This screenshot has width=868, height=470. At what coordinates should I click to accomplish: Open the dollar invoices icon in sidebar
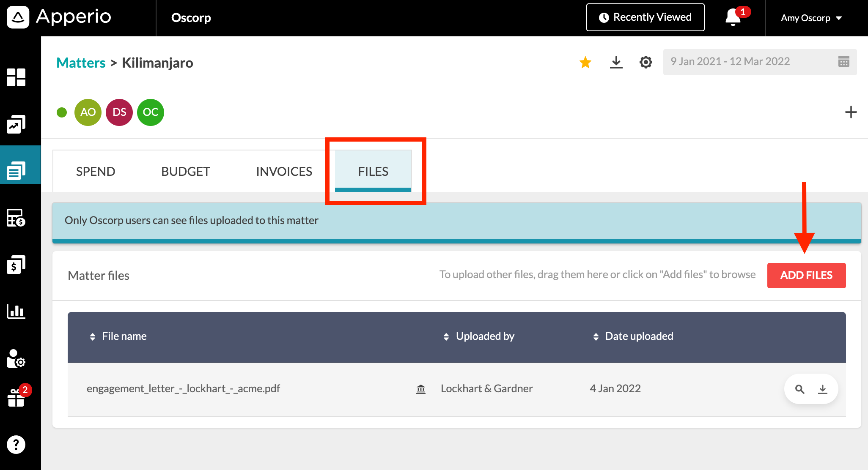point(16,265)
